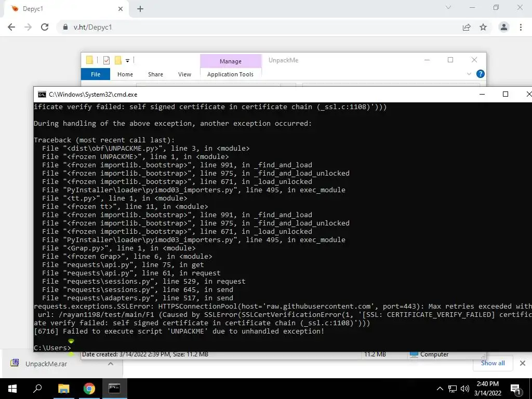Image resolution: width=532 pixels, height=399 pixels.
Task: Open the Windows Start menu
Action: tap(12, 389)
